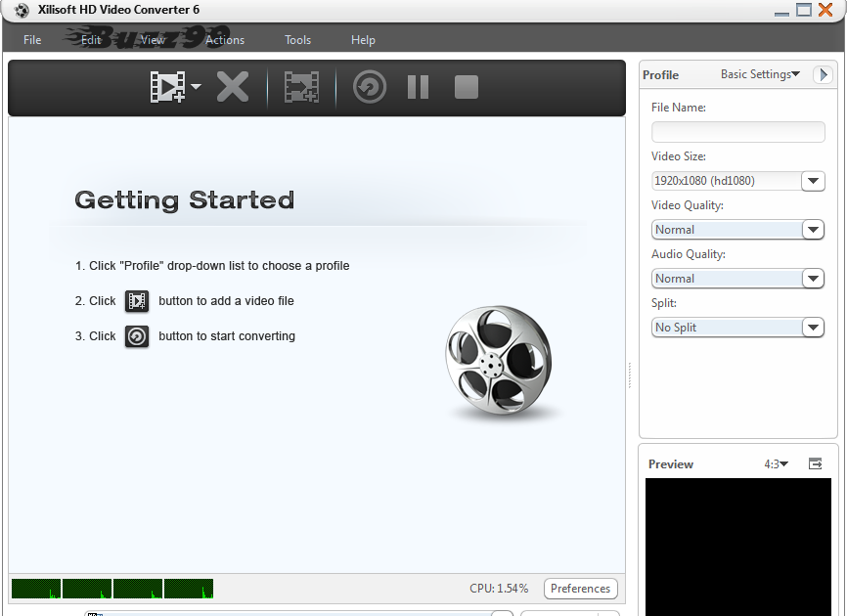Click the Convert toolbar icon
The width and height of the screenshot is (847, 616).
[x=370, y=87]
